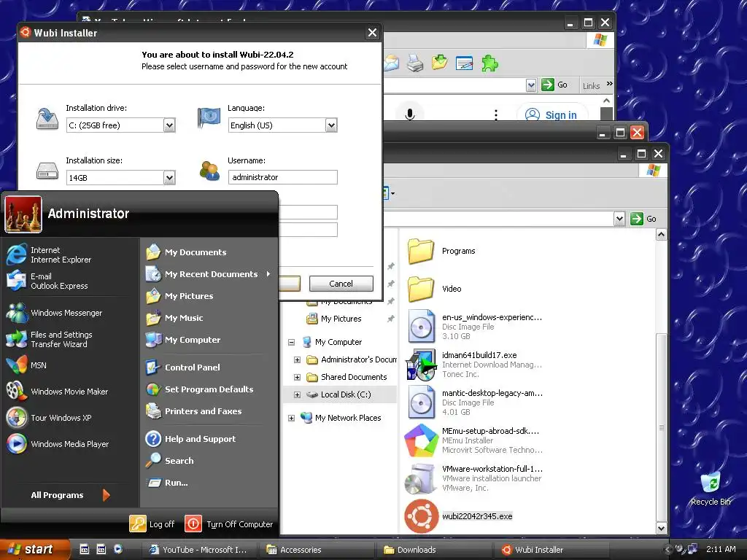Open the Run... dialog
The height and width of the screenshot is (560, 747).
167,483
